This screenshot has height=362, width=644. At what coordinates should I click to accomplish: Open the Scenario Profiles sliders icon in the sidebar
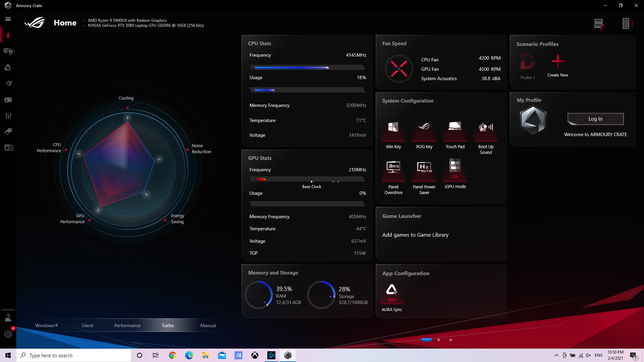8,116
